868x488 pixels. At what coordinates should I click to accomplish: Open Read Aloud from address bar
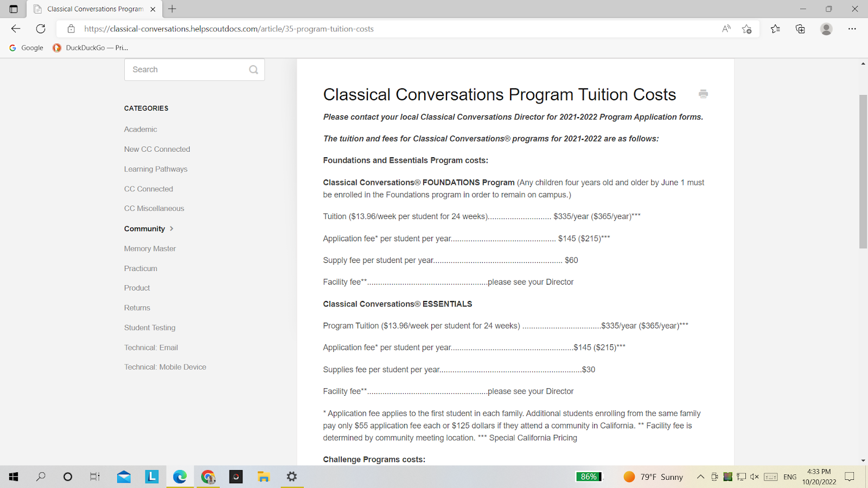726,29
